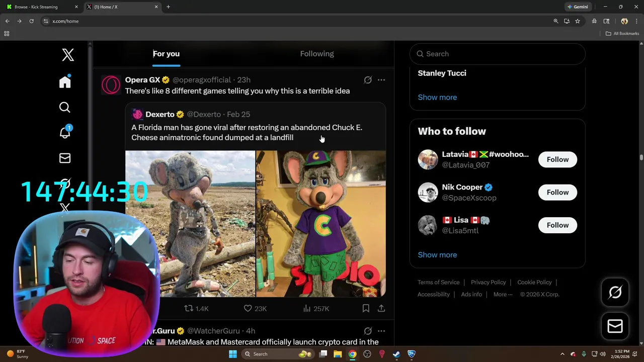Open Gemini in Chrome
The width and height of the screenshot is (644, 362).
coord(578,7)
